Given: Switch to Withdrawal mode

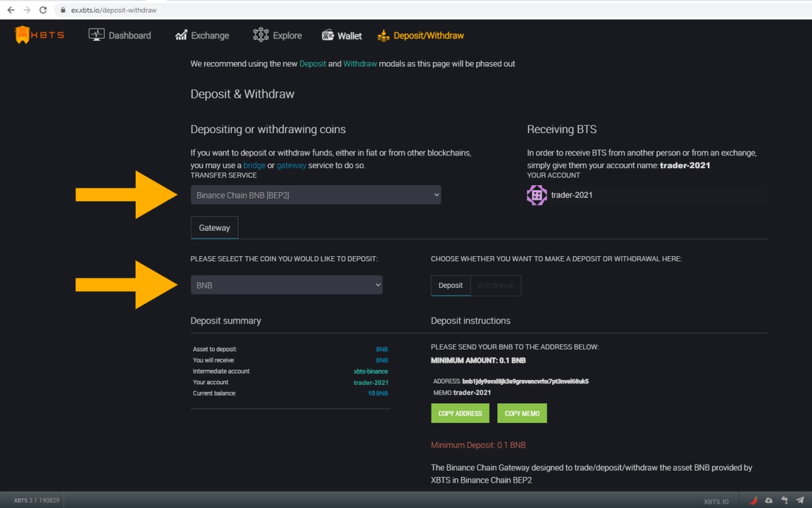Looking at the screenshot, I should point(495,285).
